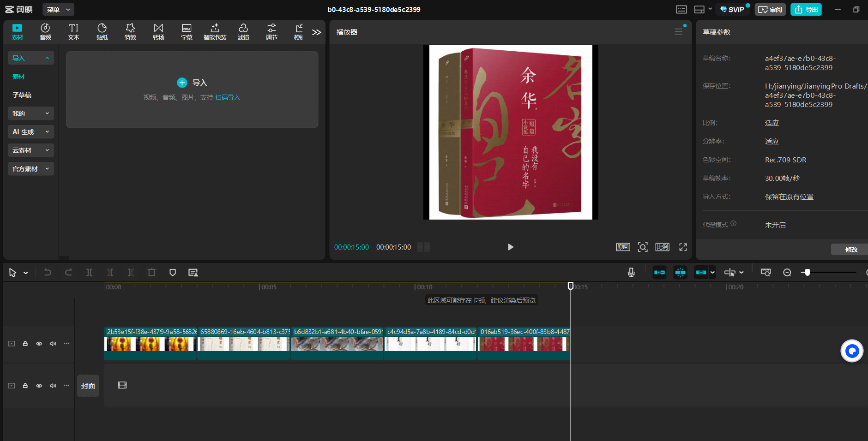Click the delete trash icon in timeline toolbar

tap(151, 273)
